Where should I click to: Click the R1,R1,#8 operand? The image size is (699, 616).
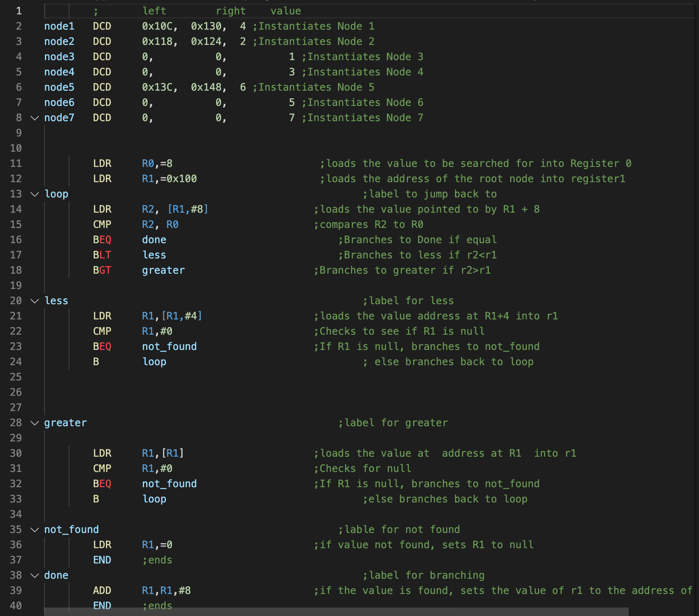166,591
